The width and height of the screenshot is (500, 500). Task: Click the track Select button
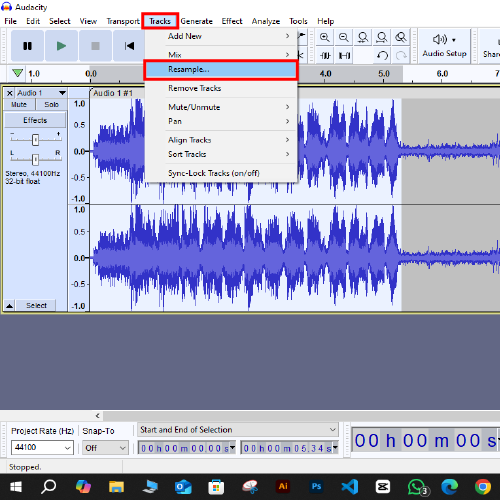coord(36,305)
